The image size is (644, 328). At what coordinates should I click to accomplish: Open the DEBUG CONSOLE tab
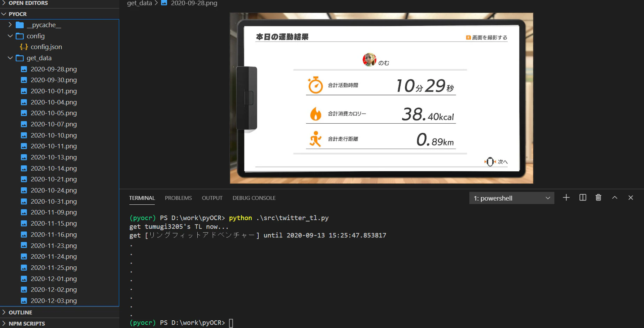coord(254,198)
